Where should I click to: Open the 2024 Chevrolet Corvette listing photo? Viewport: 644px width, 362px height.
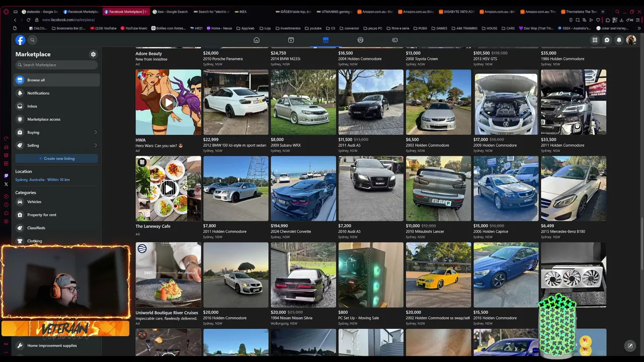pos(303,189)
